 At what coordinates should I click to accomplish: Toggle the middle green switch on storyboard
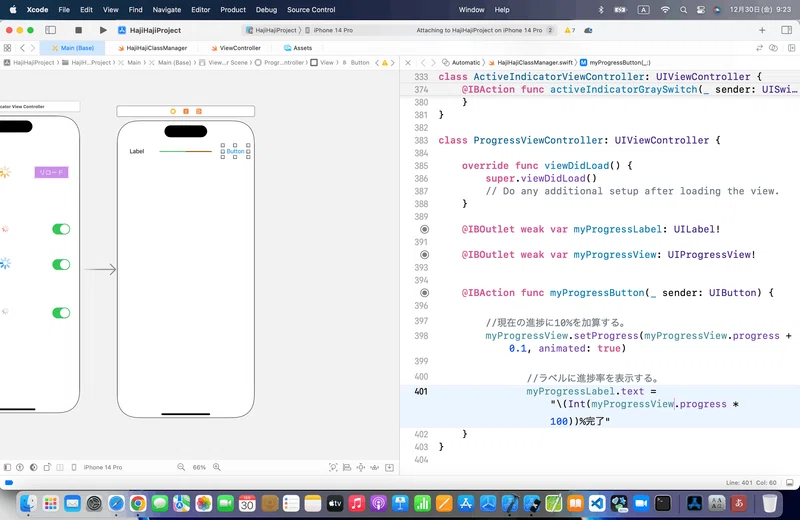(61, 264)
